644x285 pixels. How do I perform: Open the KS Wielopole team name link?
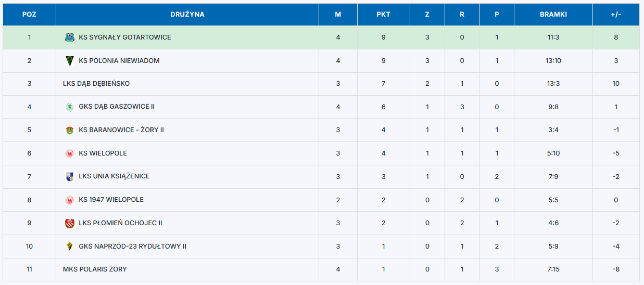click(103, 153)
